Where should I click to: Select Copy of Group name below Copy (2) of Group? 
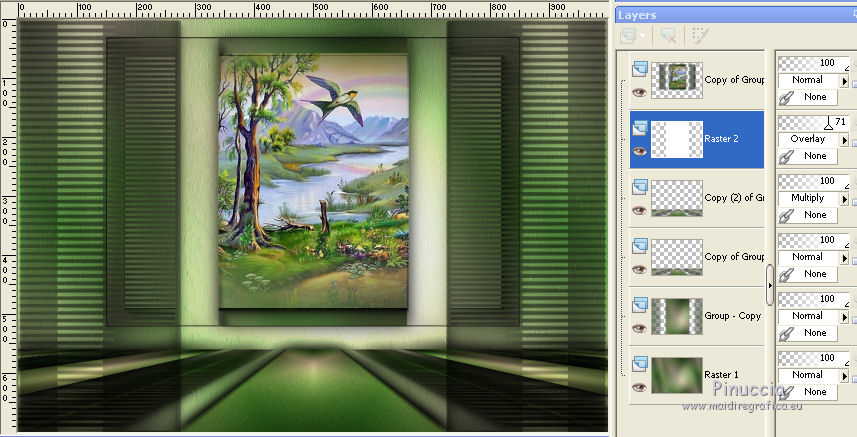(734, 257)
